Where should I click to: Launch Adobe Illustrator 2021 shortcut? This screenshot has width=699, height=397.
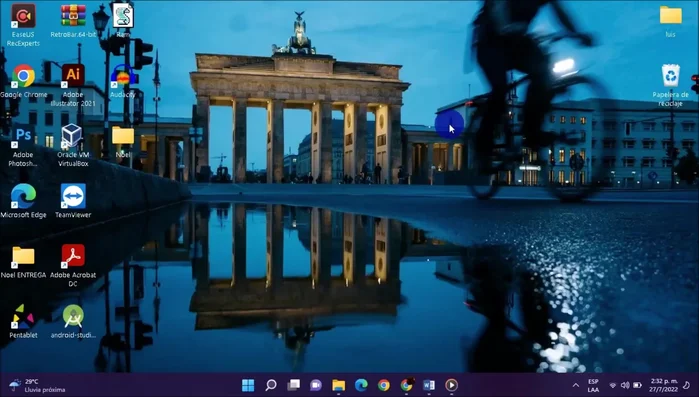(x=73, y=85)
